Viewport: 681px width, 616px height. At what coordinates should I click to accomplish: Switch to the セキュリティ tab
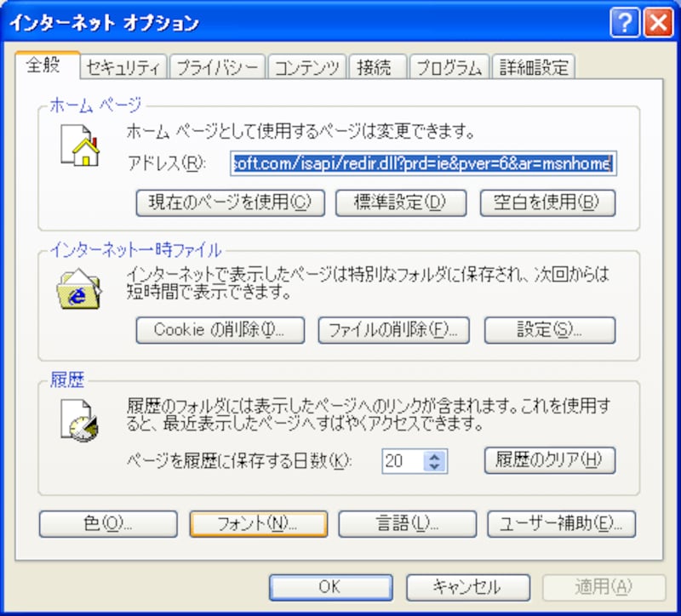click(123, 67)
